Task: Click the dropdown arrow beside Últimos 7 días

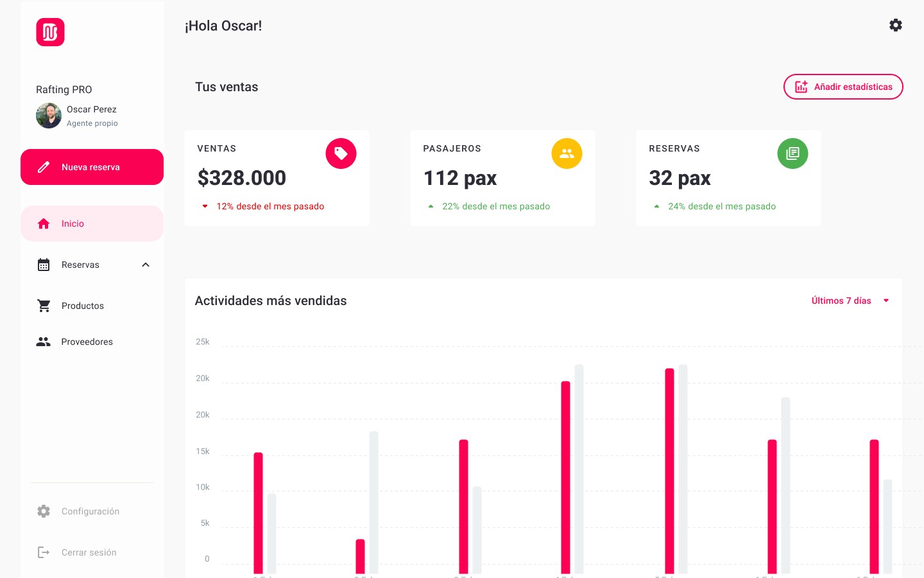Action: (886, 301)
